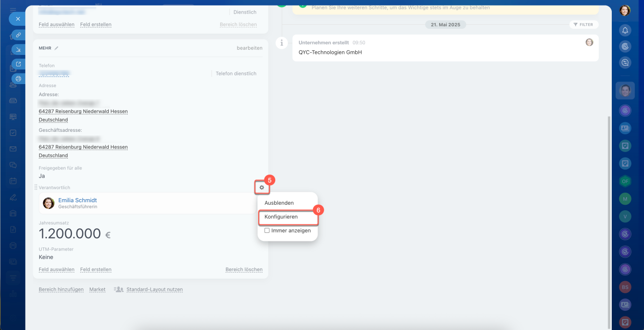Choose Ausblenden from the field menu
This screenshot has height=330, width=644.
pyautogui.click(x=279, y=203)
